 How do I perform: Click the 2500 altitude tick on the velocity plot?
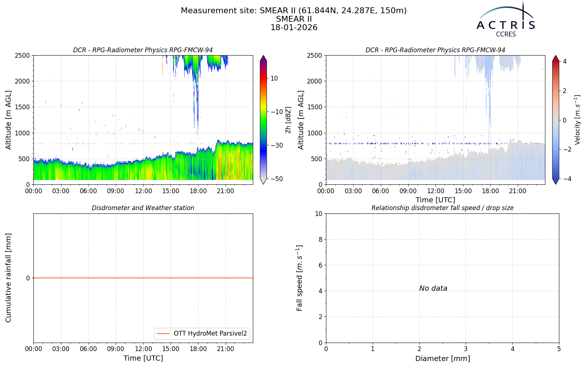[315, 56]
